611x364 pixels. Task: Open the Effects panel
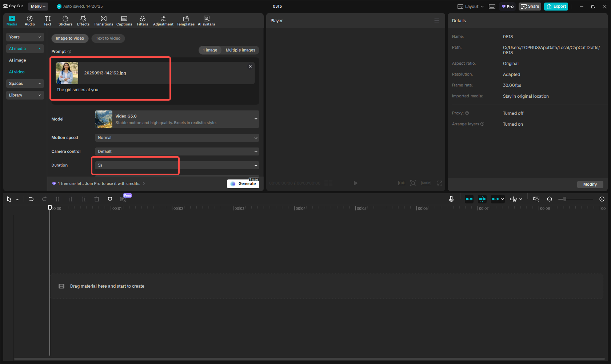[83, 20]
